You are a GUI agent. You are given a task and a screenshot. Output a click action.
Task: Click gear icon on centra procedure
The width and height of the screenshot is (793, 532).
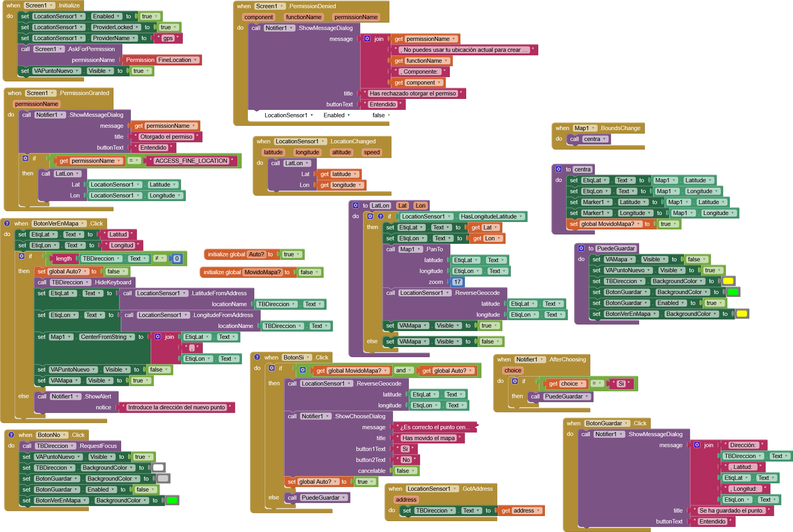[x=559, y=169]
